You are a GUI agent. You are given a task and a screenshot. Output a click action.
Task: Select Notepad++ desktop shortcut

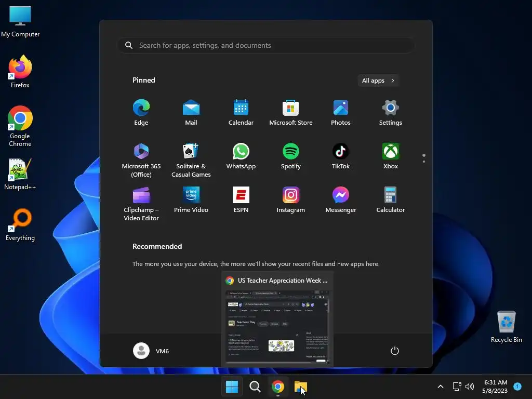(x=20, y=174)
